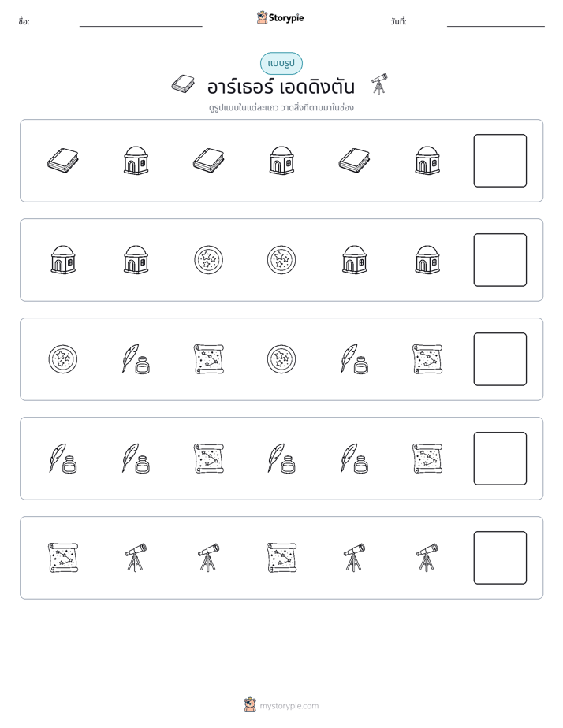The width and height of the screenshot is (563, 728).
Task: Select the first observatory in row two
Action: [63, 260]
